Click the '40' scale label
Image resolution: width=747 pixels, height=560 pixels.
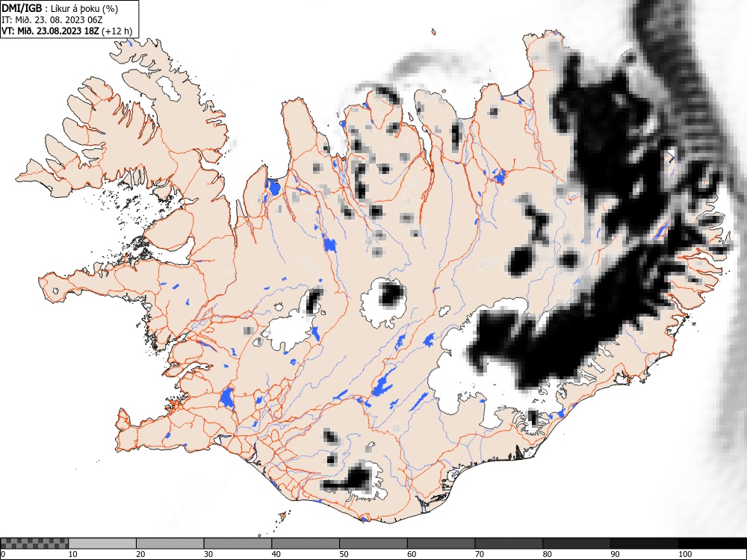[x=276, y=554]
